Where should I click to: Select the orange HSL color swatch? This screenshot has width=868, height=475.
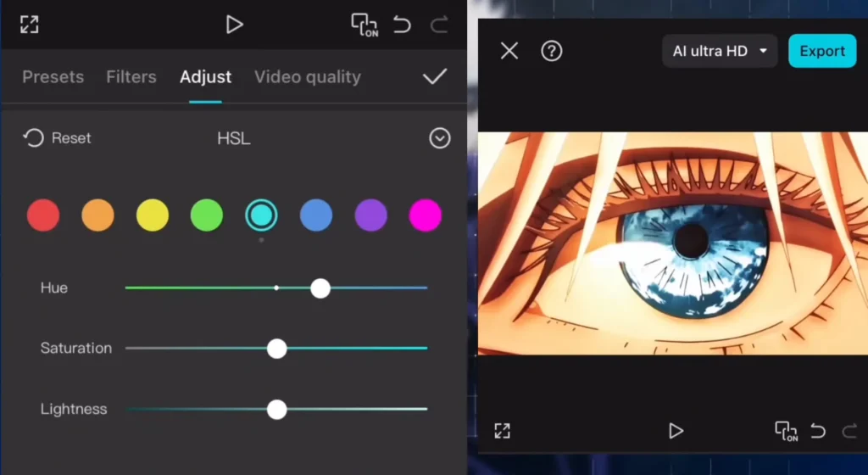pyautogui.click(x=98, y=215)
